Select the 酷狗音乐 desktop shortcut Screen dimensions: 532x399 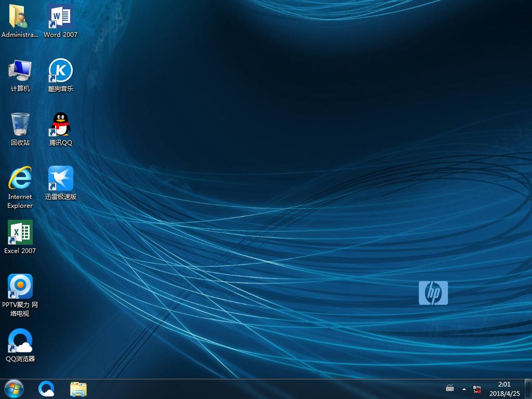click(61, 75)
